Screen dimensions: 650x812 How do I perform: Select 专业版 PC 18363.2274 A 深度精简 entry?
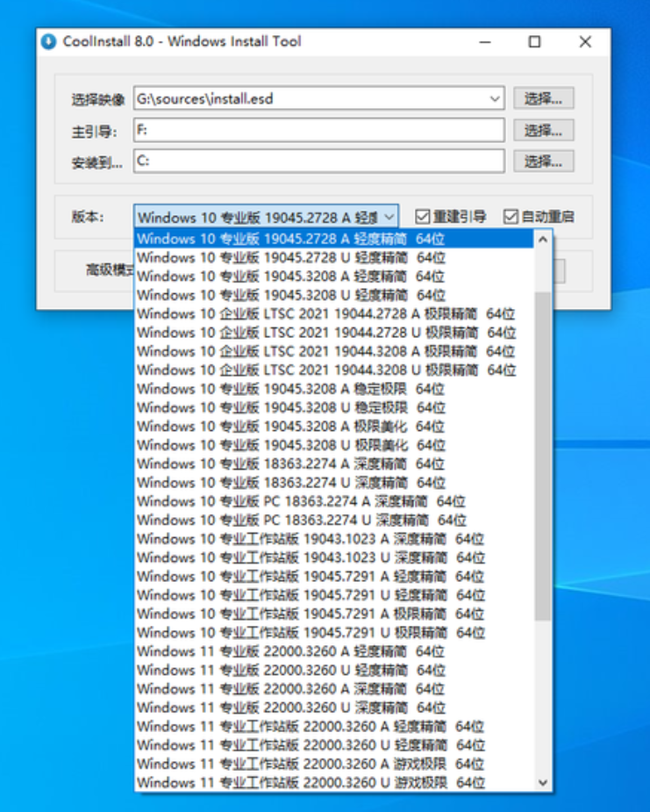334,501
